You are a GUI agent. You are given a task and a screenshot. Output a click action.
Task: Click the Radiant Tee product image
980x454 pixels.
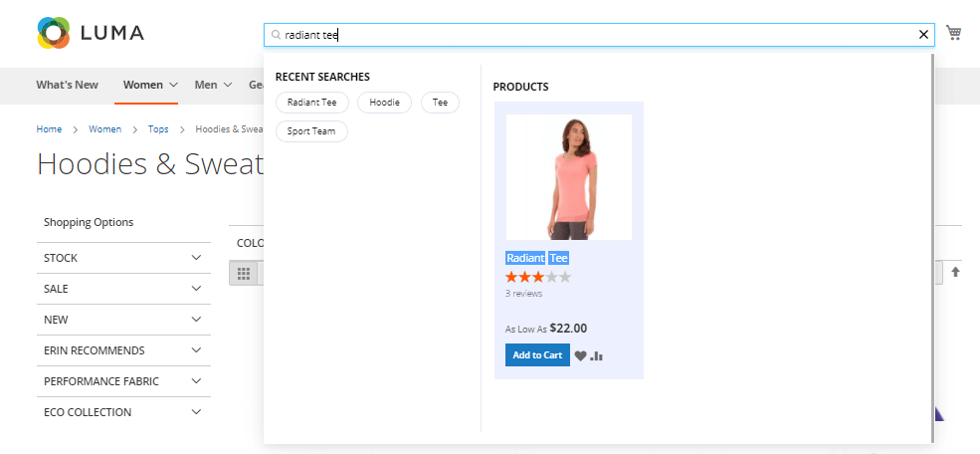point(568,177)
